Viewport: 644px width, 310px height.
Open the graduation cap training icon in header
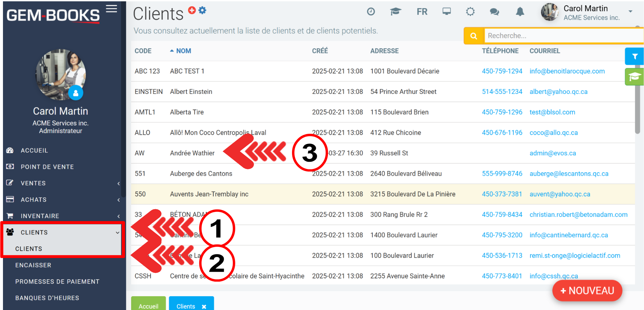[x=395, y=12]
